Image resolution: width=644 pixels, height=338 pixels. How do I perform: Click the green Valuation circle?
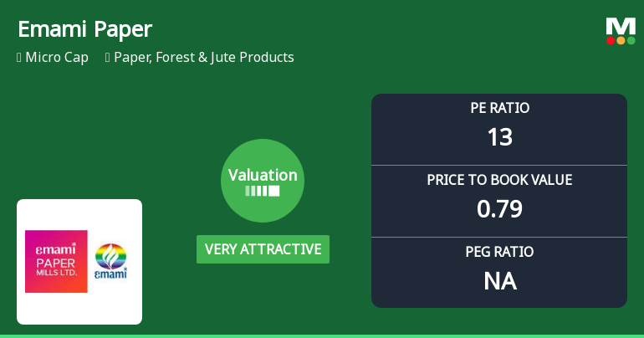point(263,181)
